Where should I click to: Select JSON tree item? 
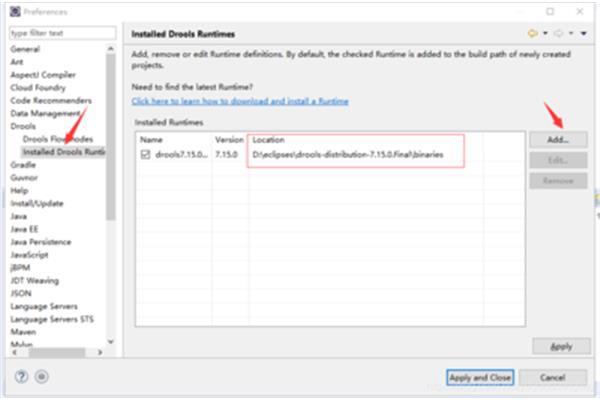tap(21, 293)
